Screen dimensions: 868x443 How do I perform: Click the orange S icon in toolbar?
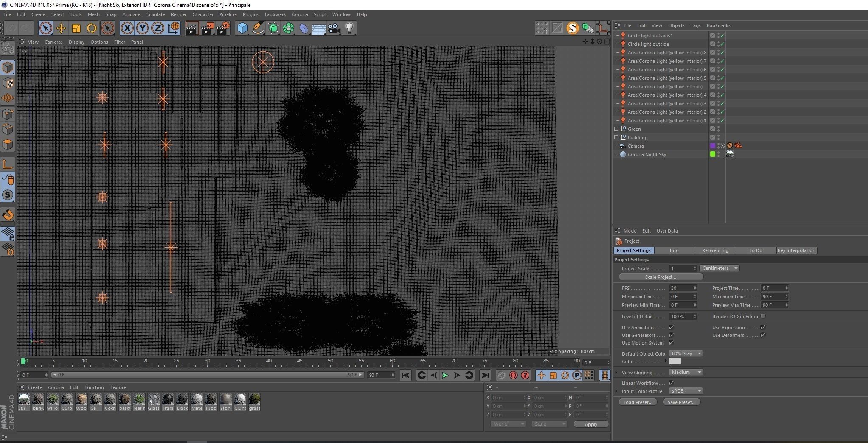click(x=573, y=28)
